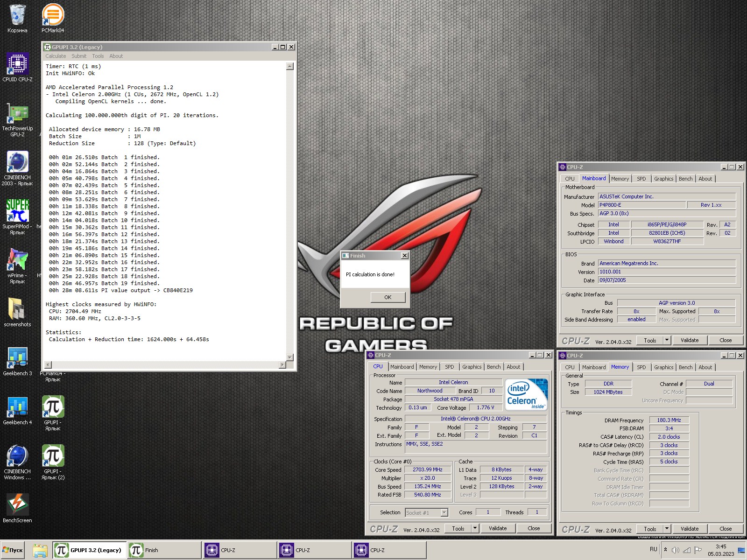Open the action center flag tray icon
The height and width of the screenshot is (560, 747).
pos(698,550)
